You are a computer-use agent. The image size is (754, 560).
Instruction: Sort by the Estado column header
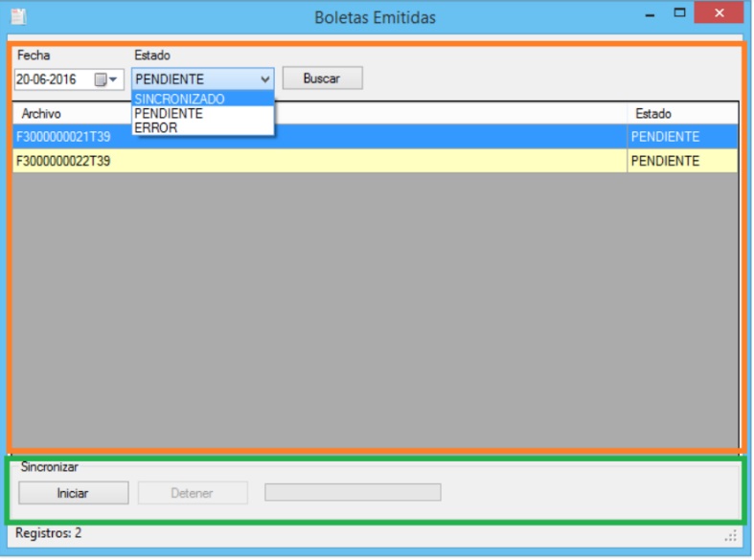(682, 113)
